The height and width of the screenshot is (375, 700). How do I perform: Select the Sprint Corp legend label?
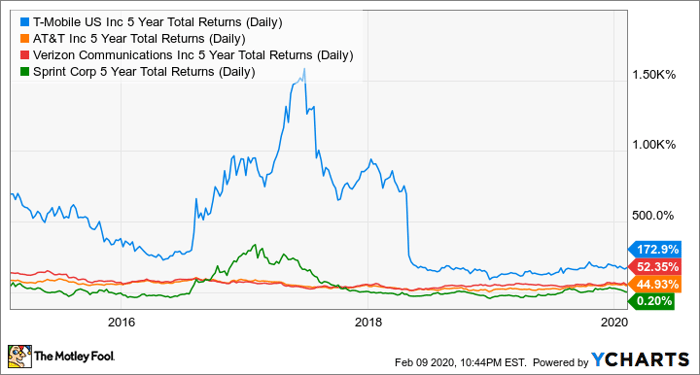click(144, 71)
